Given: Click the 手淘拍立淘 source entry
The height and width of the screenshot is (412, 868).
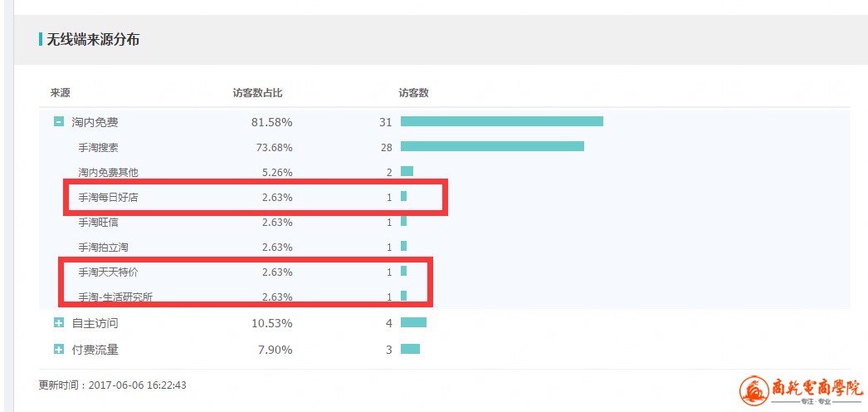Looking at the screenshot, I should 103,247.
